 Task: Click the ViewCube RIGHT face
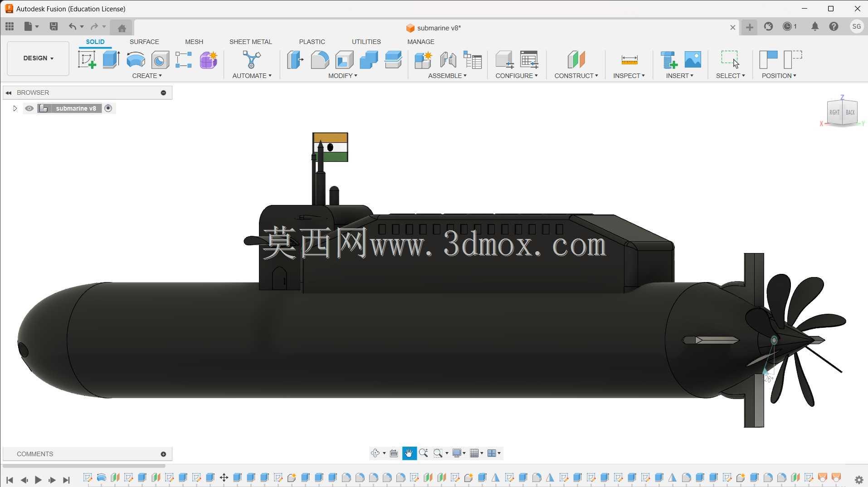(x=834, y=112)
